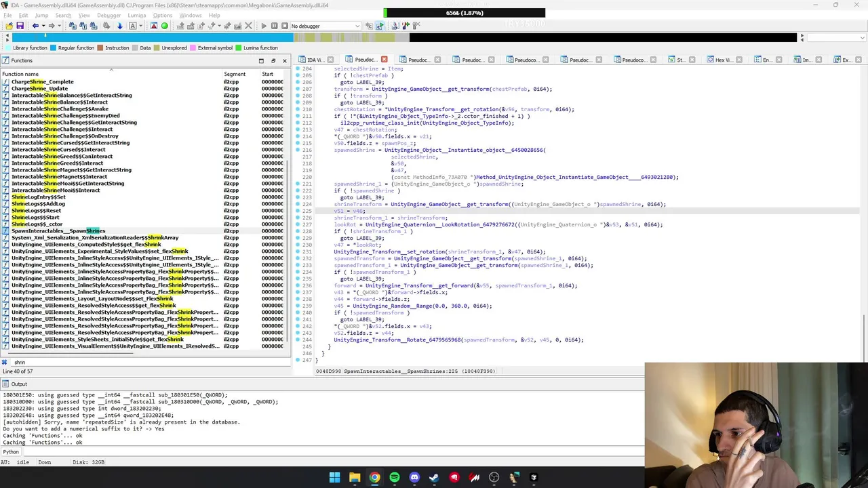This screenshot has width=868, height=488.
Task: Click the 'shrin' function filter input field
Action: pos(149,362)
